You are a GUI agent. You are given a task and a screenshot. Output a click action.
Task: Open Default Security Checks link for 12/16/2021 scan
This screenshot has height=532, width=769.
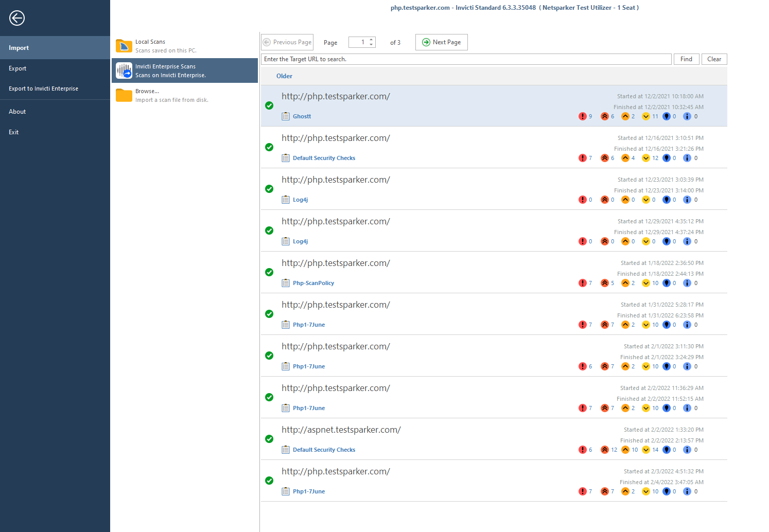(324, 158)
